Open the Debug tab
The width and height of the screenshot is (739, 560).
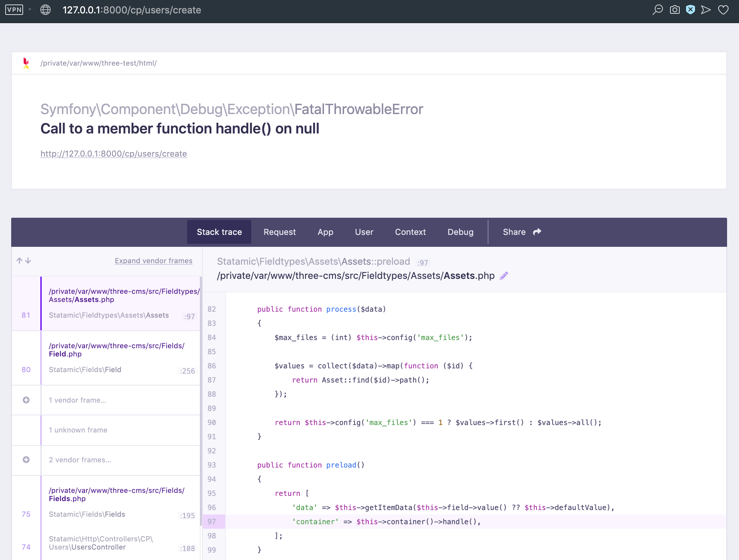pos(460,232)
